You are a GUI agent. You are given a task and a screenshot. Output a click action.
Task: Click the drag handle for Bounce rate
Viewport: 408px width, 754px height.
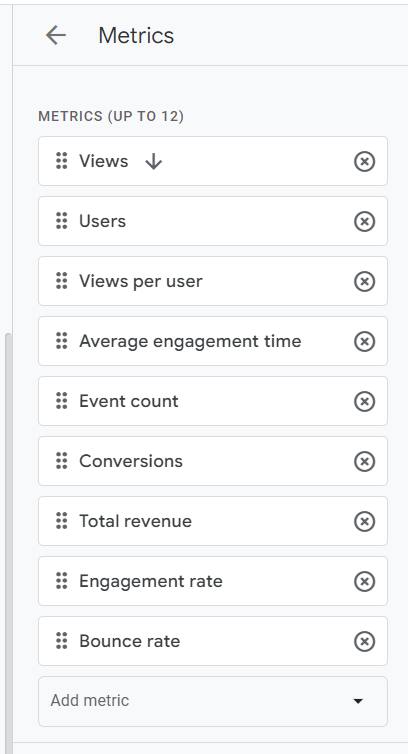pos(62,641)
